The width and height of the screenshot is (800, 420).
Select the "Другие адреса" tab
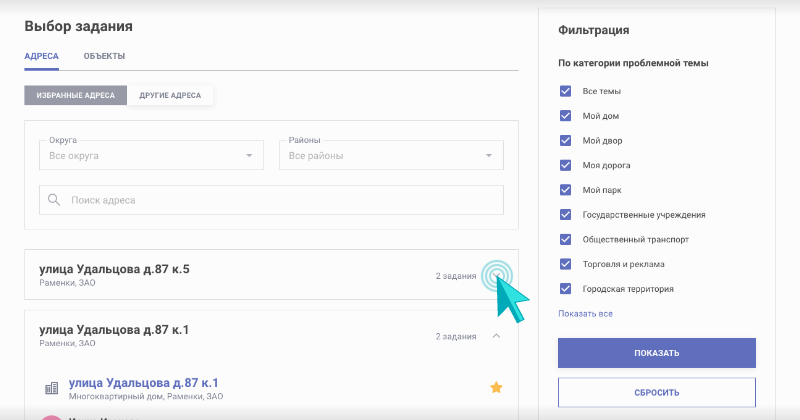(170, 96)
